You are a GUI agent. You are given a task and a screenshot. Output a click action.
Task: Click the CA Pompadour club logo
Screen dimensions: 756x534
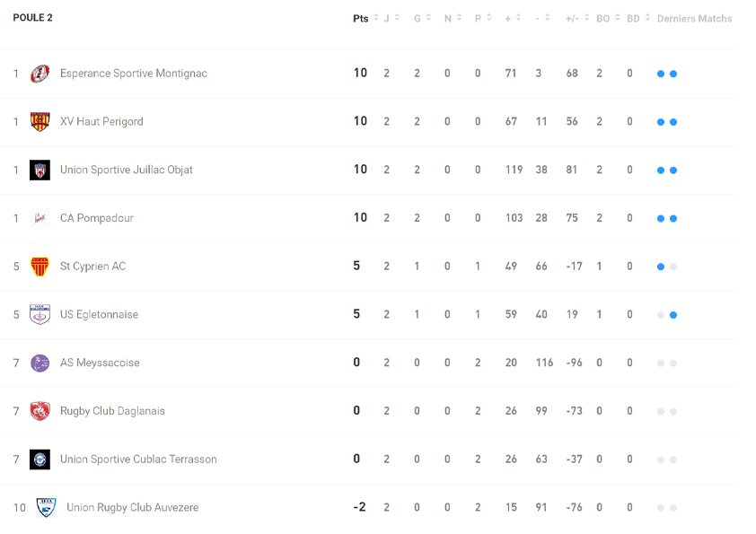pyautogui.click(x=40, y=218)
